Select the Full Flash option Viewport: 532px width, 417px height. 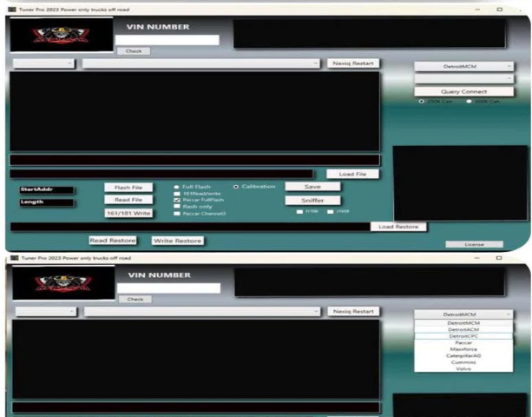[177, 186]
